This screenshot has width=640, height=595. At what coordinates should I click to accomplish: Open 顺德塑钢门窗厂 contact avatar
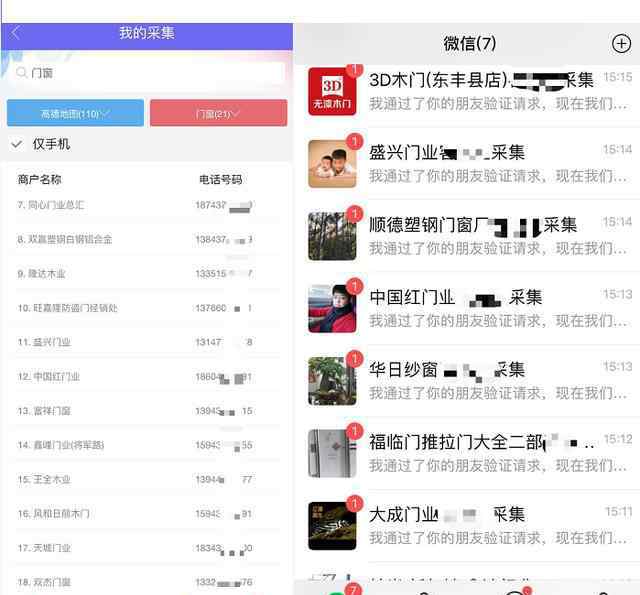(332, 236)
